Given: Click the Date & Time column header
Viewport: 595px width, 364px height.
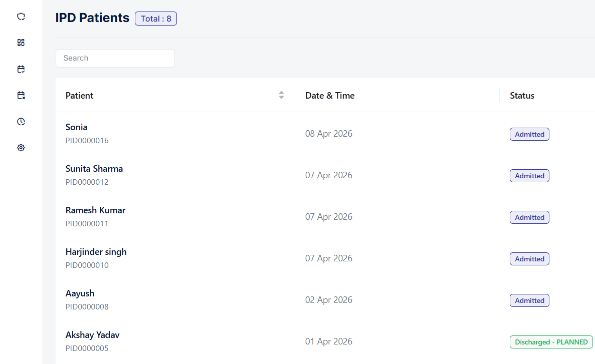Looking at the screenshot, I should [x=329, y=96].
